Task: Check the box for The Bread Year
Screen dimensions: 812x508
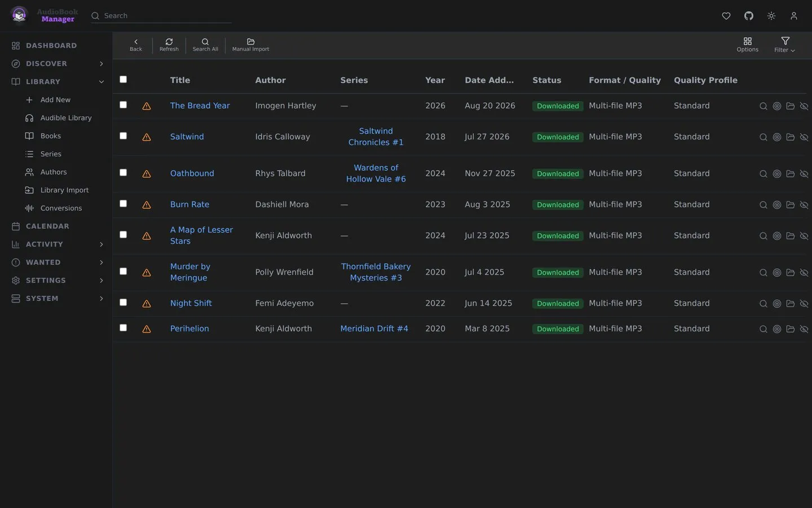Action: 123,105
